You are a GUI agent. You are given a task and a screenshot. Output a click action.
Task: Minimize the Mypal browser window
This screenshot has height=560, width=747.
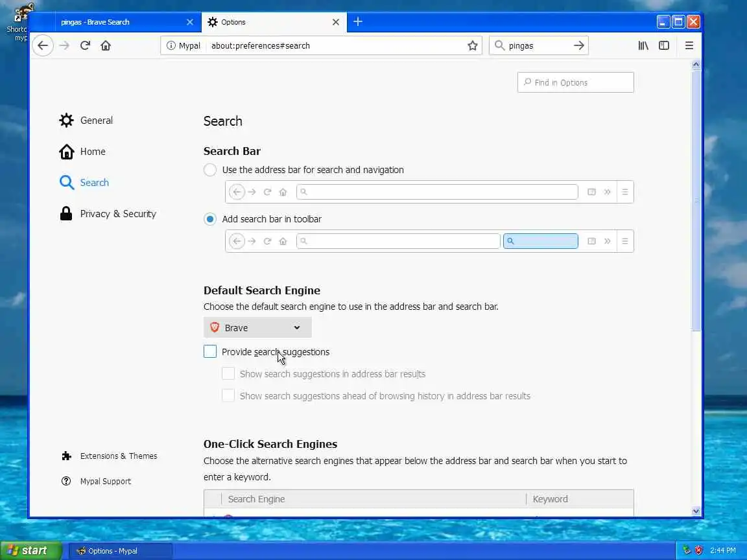click(663, 22)
